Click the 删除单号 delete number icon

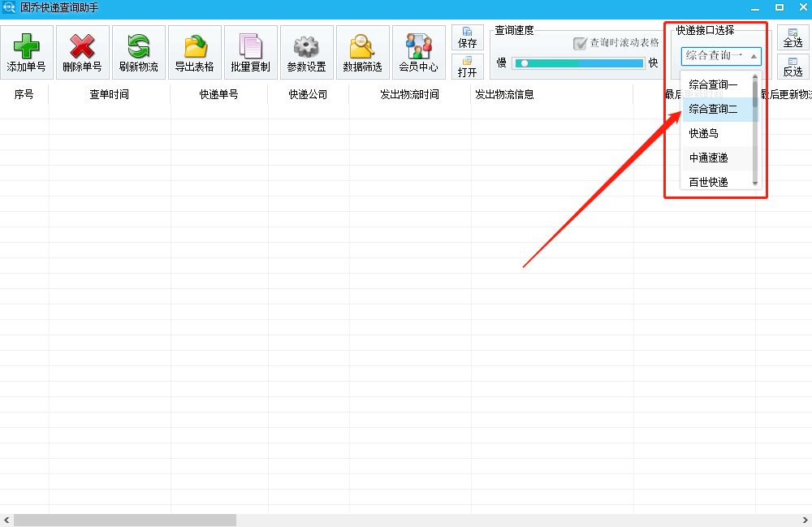81,50
